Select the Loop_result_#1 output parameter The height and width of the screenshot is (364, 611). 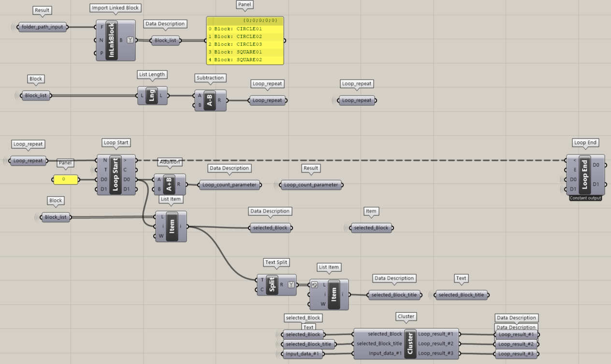516,334
